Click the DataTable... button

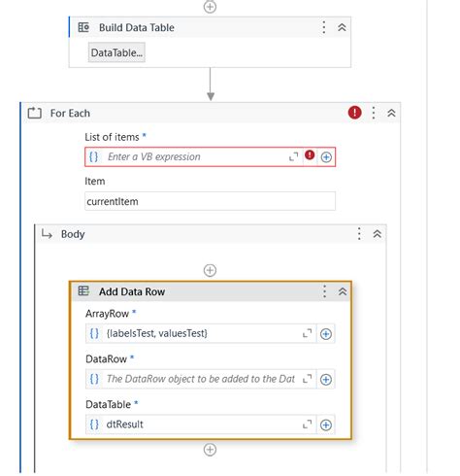click(x=116, y=52)
